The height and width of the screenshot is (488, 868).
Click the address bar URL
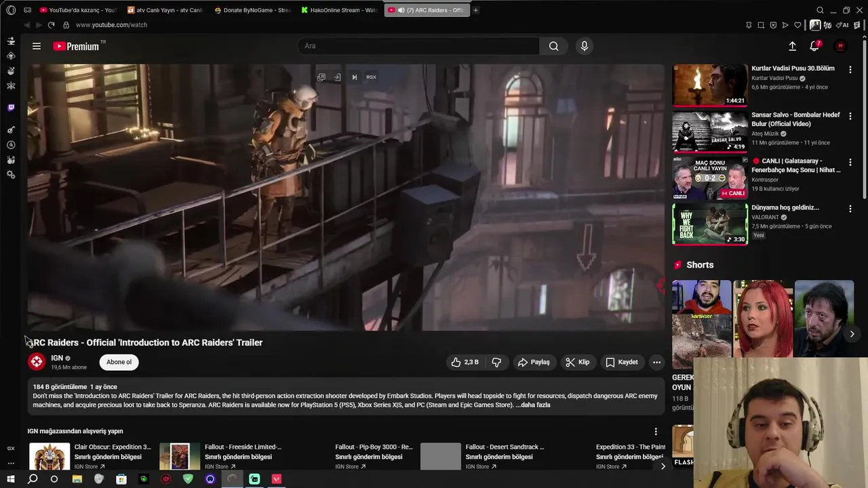pyautogui.click(x=111, y=25)
